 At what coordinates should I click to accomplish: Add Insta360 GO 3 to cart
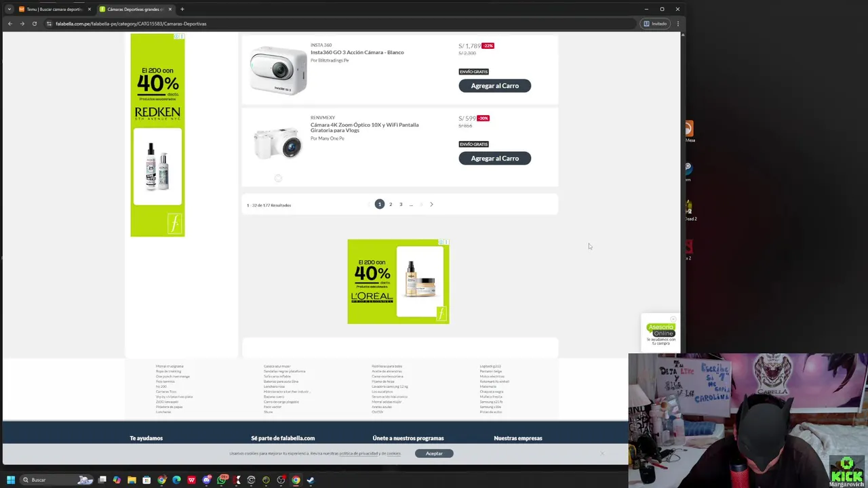(494, 85)
